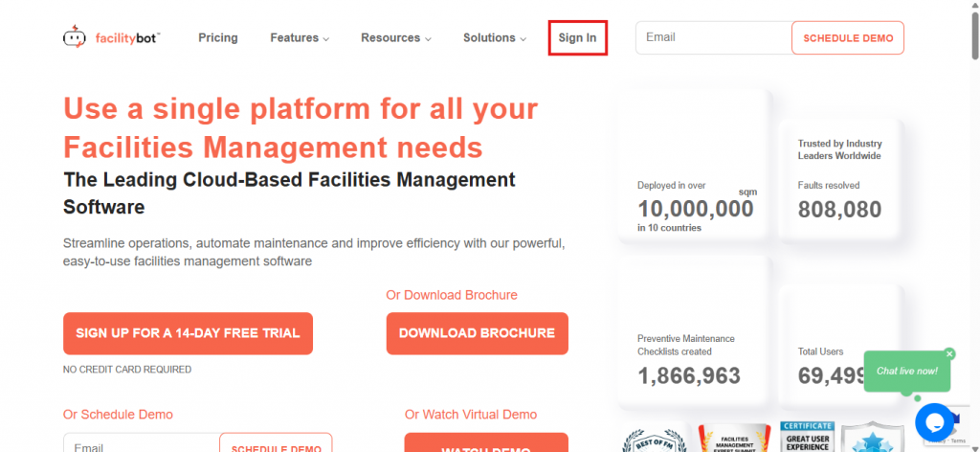Click the Email field under 'Or Schedule Demo'
This screenshot has width=980, height=452.
pyautogui.click(x=141, y=445)
